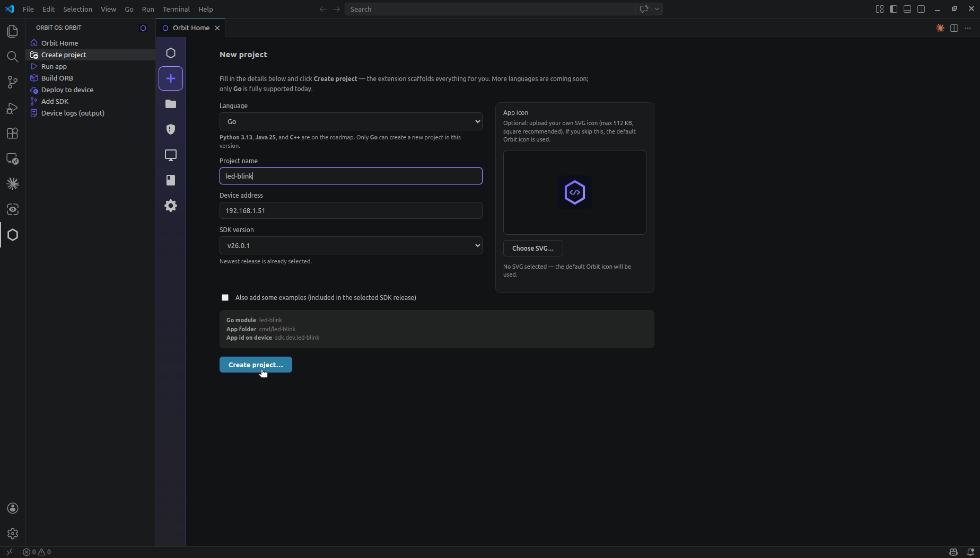This screenshot has width=980, height=558.
Task: Open the Remote Explorer view
Action: 12,158
